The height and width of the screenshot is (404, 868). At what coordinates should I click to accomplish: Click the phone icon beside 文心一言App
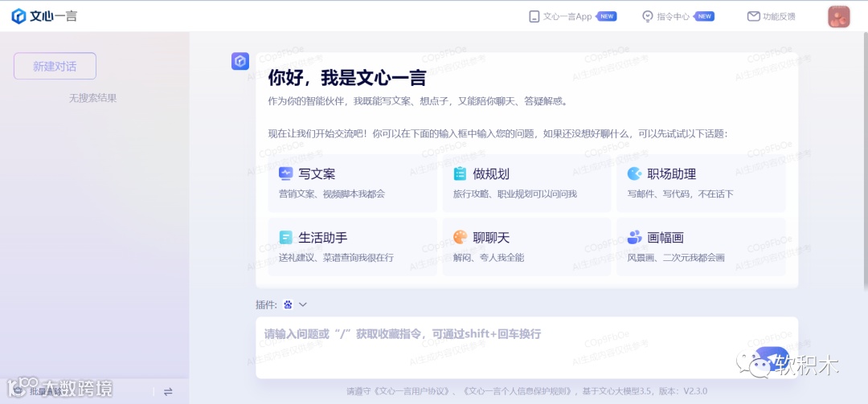click(x=534, y=17)
